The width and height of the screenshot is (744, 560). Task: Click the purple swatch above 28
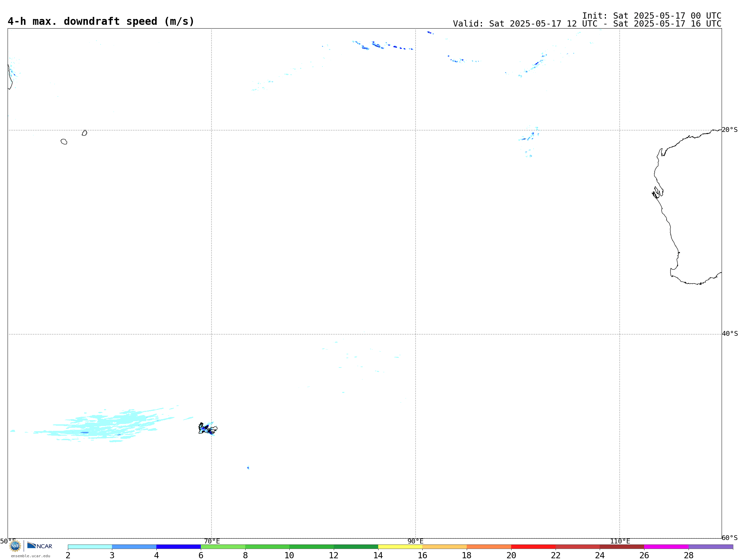point(711,547)
